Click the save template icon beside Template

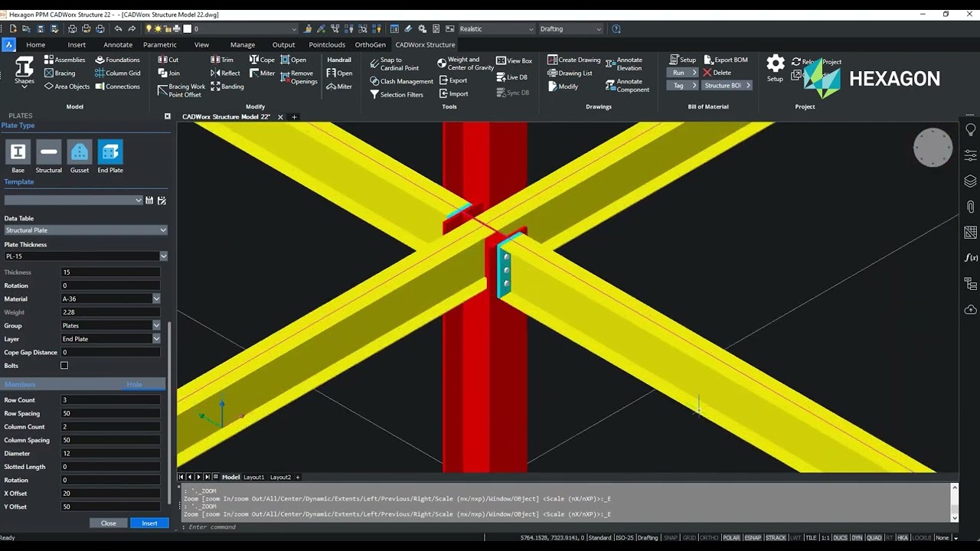pos(149,201)
